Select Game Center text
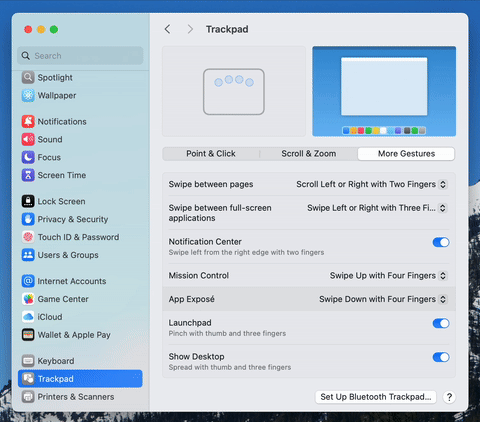Image resolution: width=480 pixels, height=422 pixels. pyautogui.click(x=63, y=299)
